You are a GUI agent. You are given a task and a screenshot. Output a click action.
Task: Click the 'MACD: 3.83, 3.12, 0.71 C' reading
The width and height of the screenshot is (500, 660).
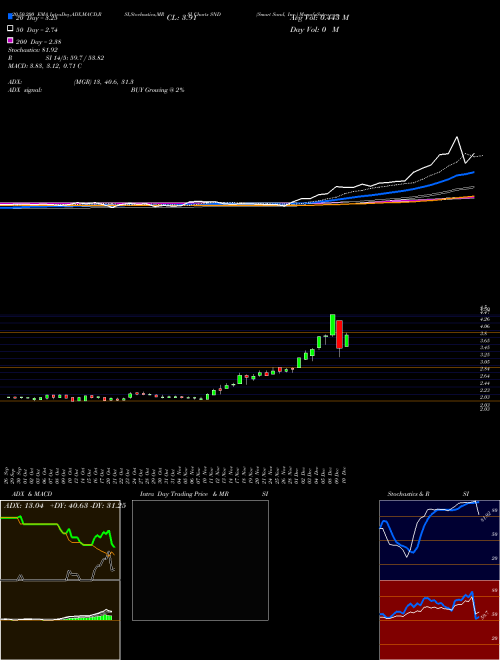45,66
